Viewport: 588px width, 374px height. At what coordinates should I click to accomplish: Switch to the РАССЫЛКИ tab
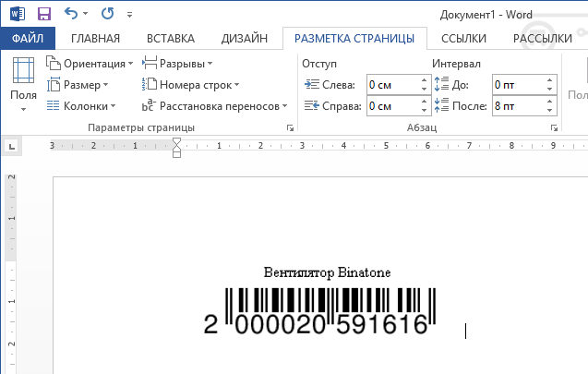click(x=542, y=38)
